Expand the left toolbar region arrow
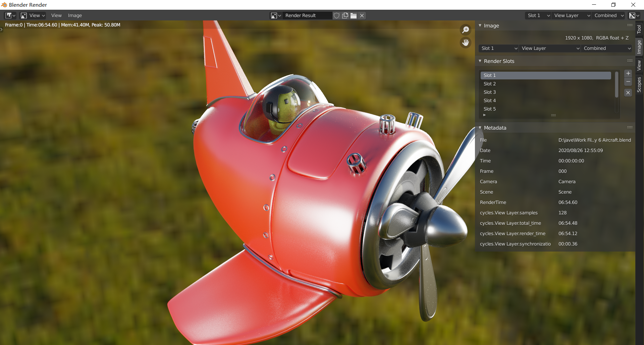The width and height of the screenshot is (644, 345). 1,29
